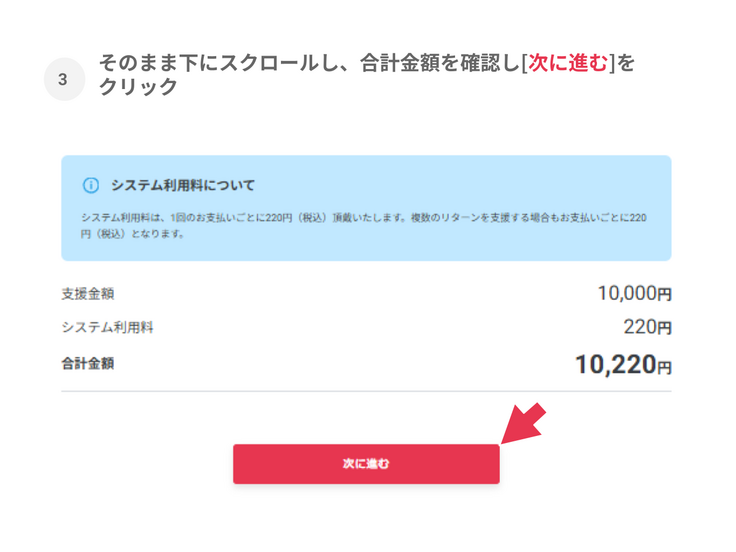
Task: Select the システム利用料について title
Action: pyautogui.click(x=183, y=186)
